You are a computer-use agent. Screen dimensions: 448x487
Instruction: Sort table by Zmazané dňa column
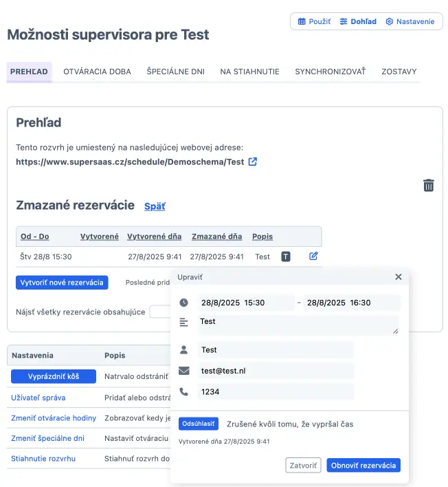click(x=217, y=237)
